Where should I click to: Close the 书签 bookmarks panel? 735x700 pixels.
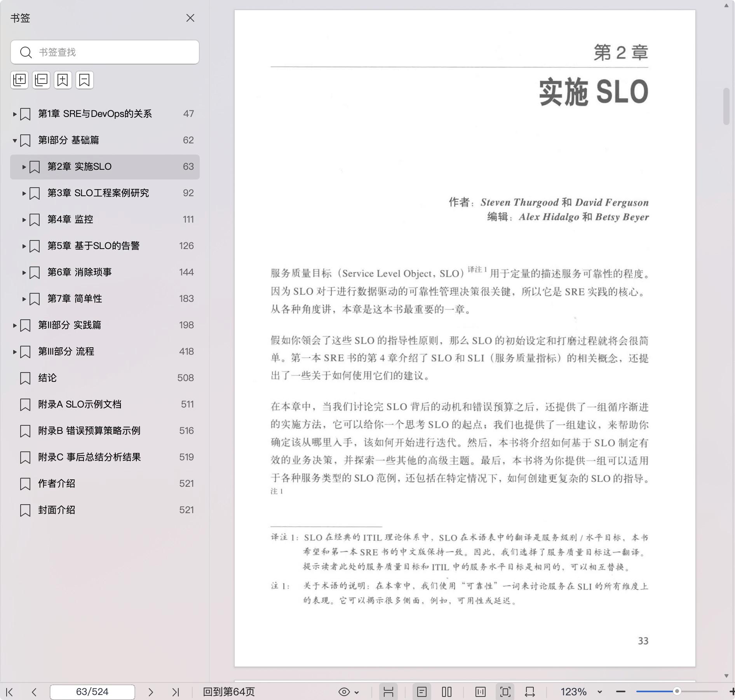point(190,18)
